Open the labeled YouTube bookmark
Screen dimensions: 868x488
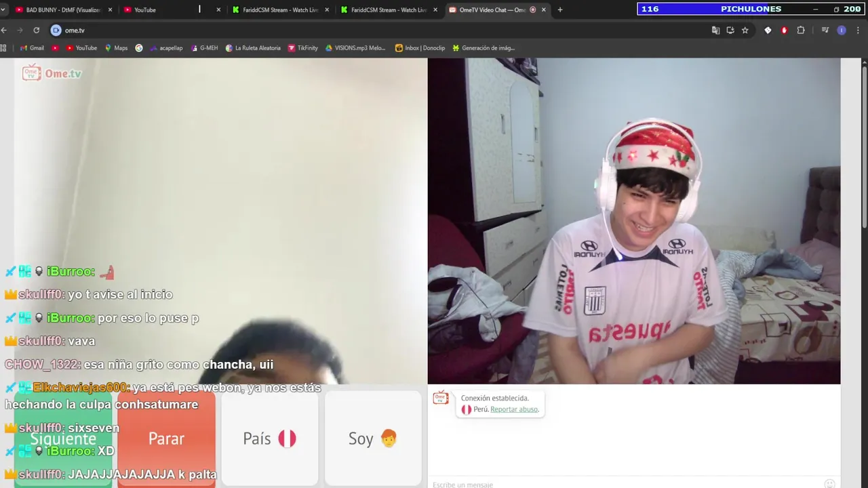81,48
